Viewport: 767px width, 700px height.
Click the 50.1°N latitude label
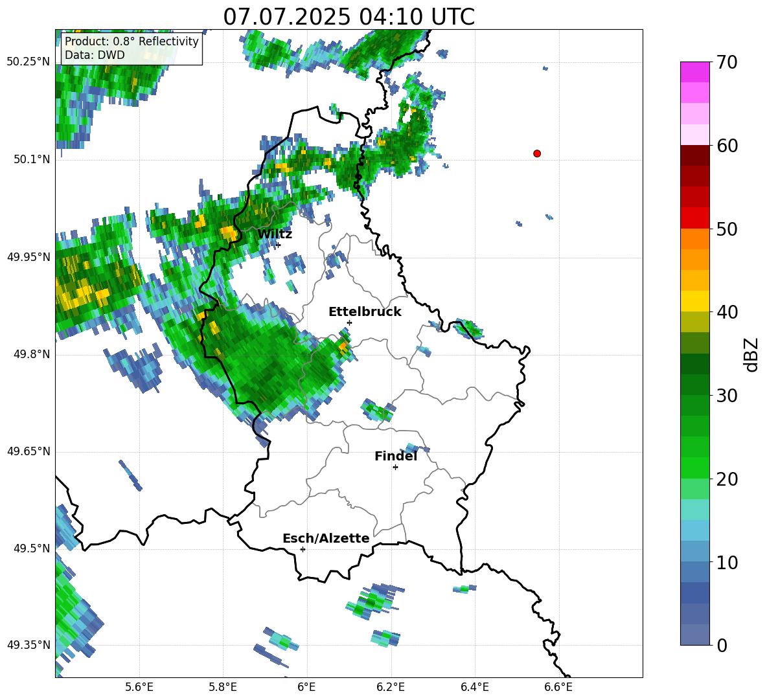(31, 159)
